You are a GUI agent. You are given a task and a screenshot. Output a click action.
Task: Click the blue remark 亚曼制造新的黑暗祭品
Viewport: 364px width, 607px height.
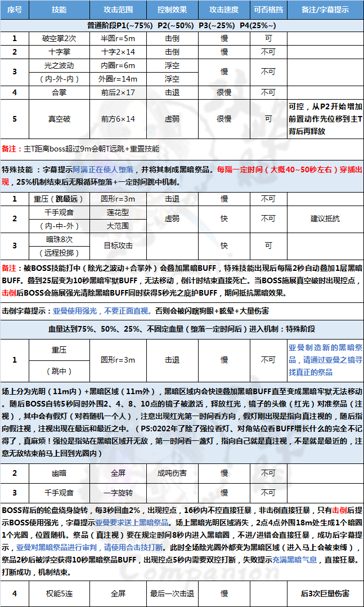coord(325,360)
